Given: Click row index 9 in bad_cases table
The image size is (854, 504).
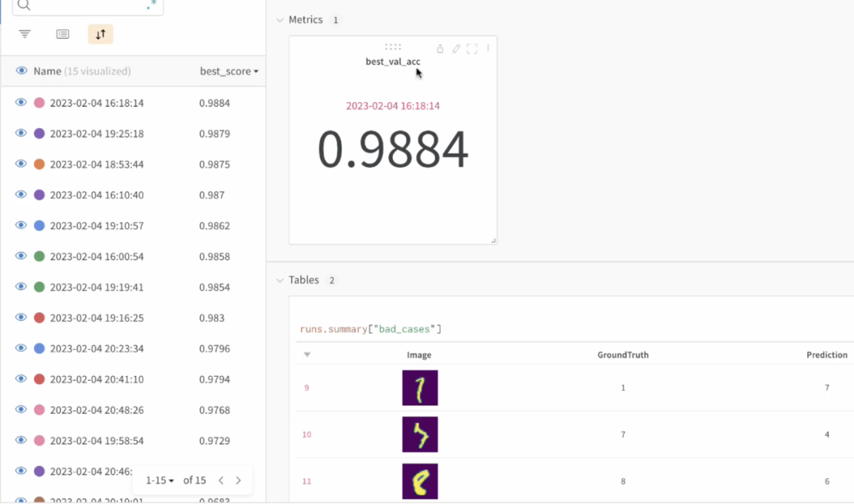Looking at the screenshot, I should point(307,388).
